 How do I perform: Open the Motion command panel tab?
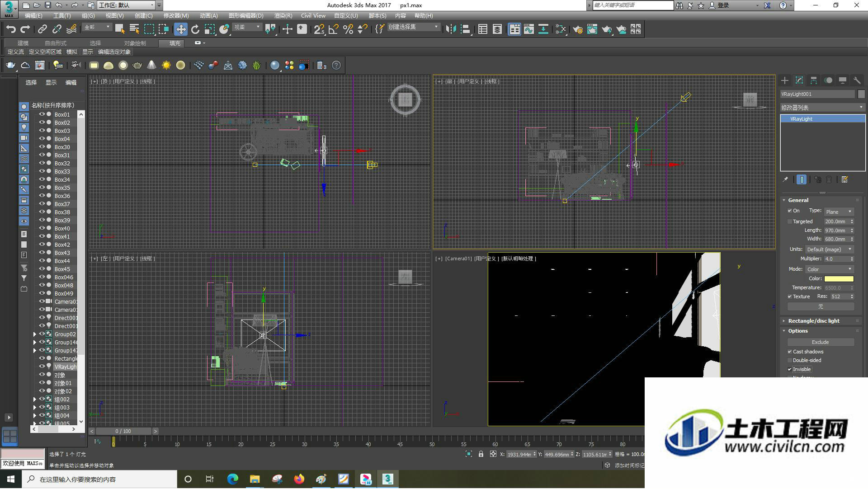tap(828, 80)
